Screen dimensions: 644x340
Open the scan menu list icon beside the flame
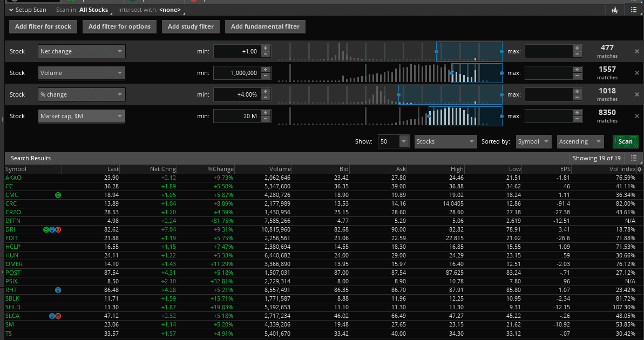coord(633,10)
